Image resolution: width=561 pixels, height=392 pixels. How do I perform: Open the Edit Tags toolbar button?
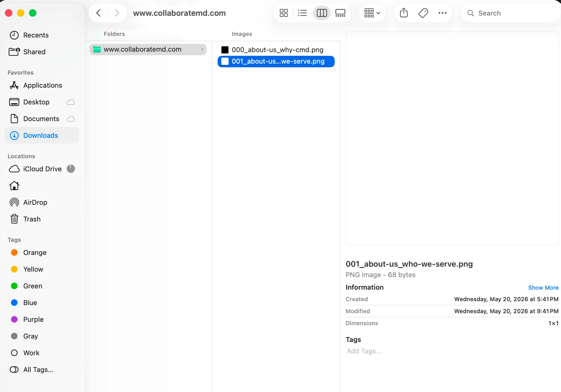pos(423,13)
